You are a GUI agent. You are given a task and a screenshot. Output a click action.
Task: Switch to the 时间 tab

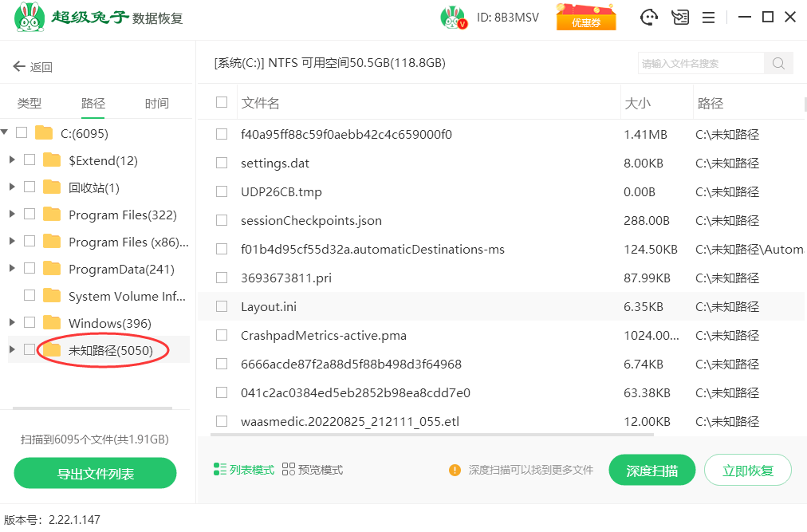tap(156, 103)
